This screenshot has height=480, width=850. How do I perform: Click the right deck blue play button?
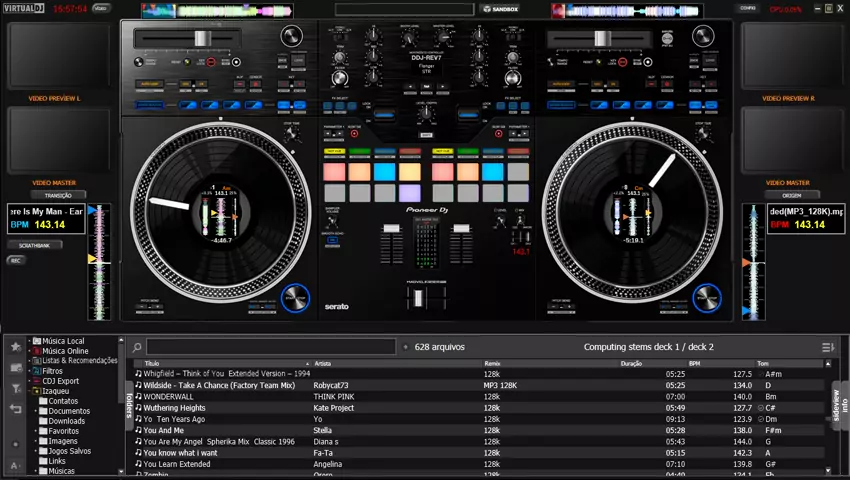(706, 298)
